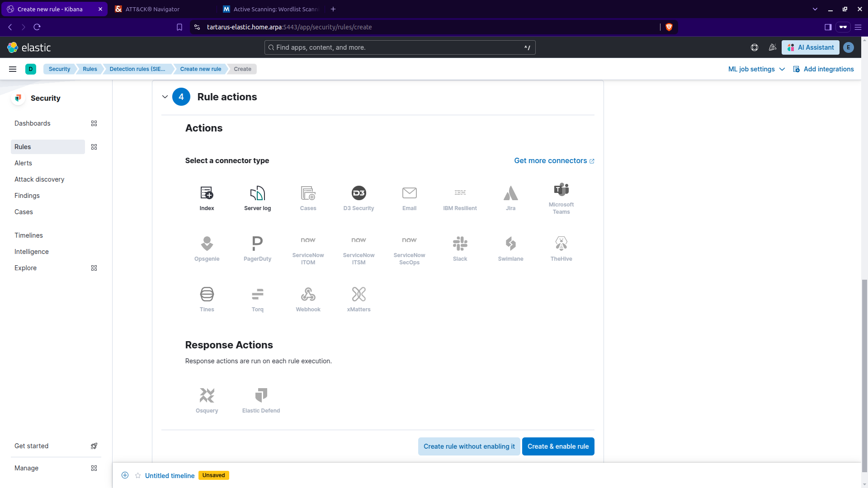Screen dimensions: 868x488
Task: Toggle the main navigation hamburger menu
Action: pos(13,69)
